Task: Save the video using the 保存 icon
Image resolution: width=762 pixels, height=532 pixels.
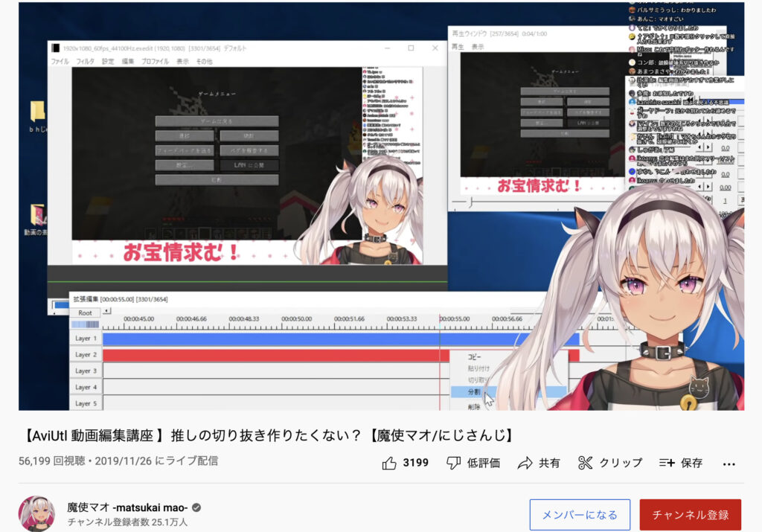Action: tap(667, 463)
